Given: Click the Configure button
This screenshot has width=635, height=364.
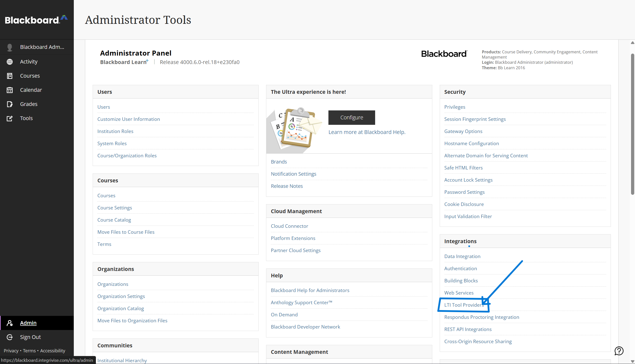Looking at the screenshot, I should coord(352,118).
